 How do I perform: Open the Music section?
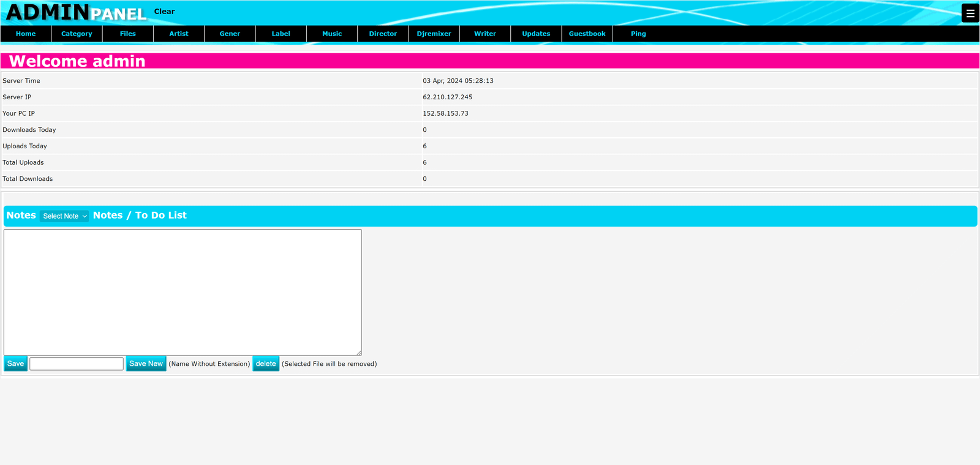332,34
